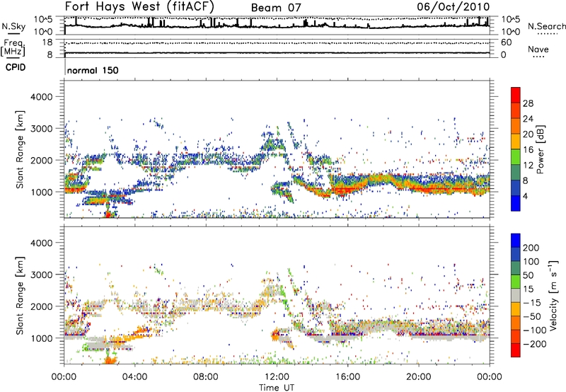Click the "4000" tick in the power panel

click(x=42, y=97)
